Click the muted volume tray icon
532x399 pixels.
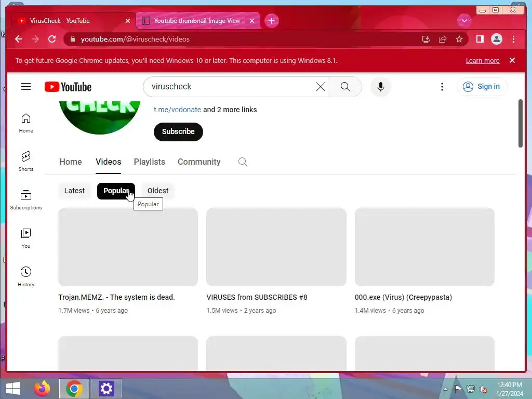[483, 389]
